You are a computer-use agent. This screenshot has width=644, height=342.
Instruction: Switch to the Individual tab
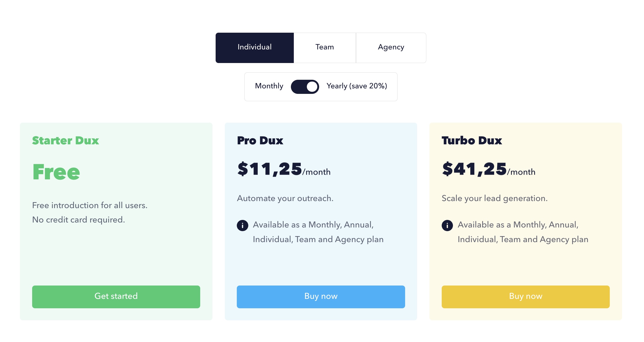click(255, 48)
